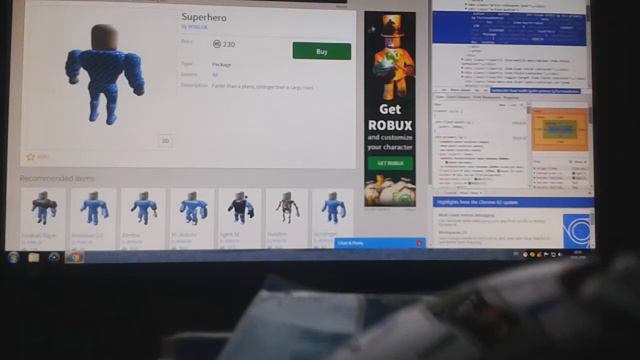
Task: Click the round media app icon on taskbar
Action: [x=54, y=257]
